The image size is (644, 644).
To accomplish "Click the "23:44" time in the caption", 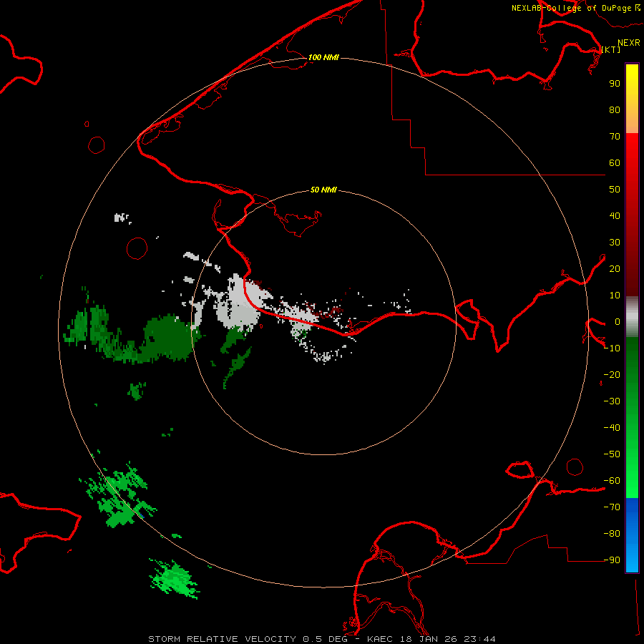I will pos(479,639).
